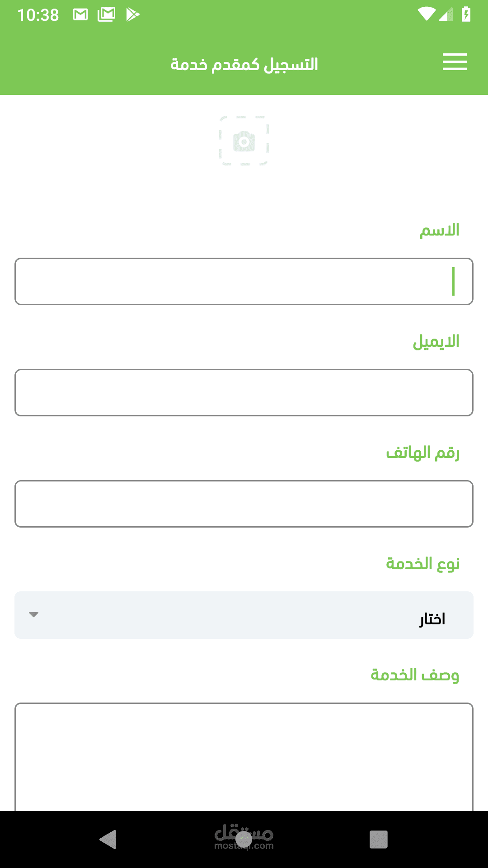Tap the الاسم field label
The image size is (488, 868).
tap(439, 231)
